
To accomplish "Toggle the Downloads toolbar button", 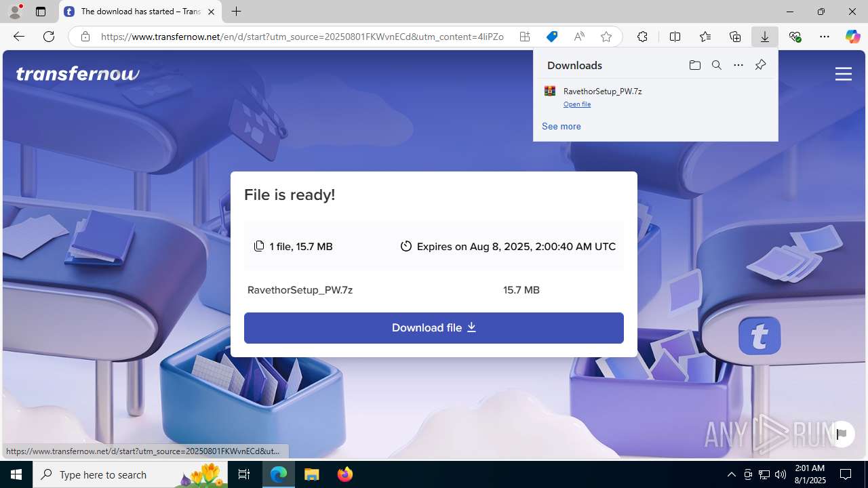I will [765, 37].
